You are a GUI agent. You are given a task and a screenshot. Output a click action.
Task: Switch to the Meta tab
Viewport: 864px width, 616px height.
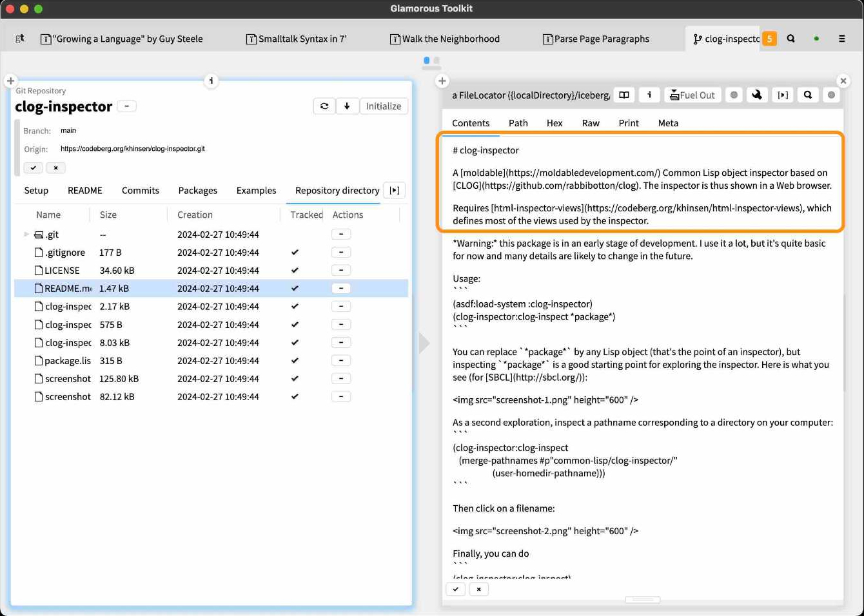point(668,122)
